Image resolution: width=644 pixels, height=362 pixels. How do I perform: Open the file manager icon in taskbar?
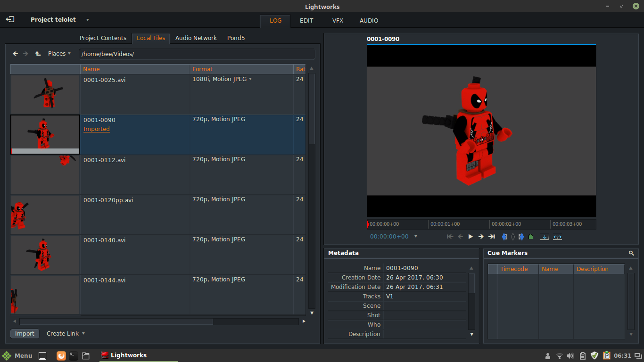point(86,356)
